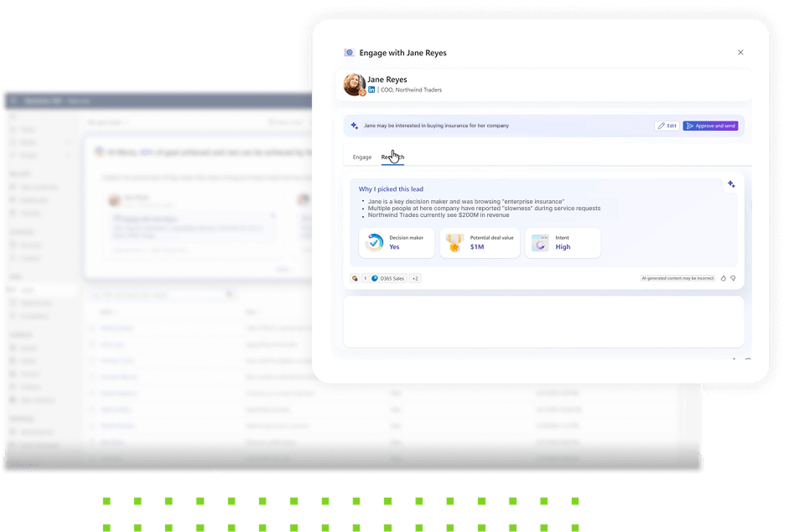
Task: Give thumbs up on AI summary
Action: tap(724, 278)
